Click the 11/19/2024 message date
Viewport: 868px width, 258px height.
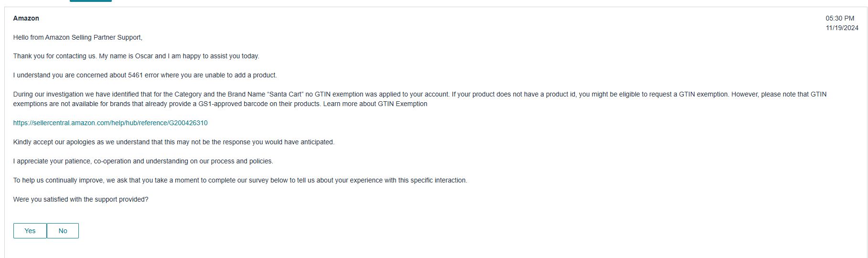point(842,28)
